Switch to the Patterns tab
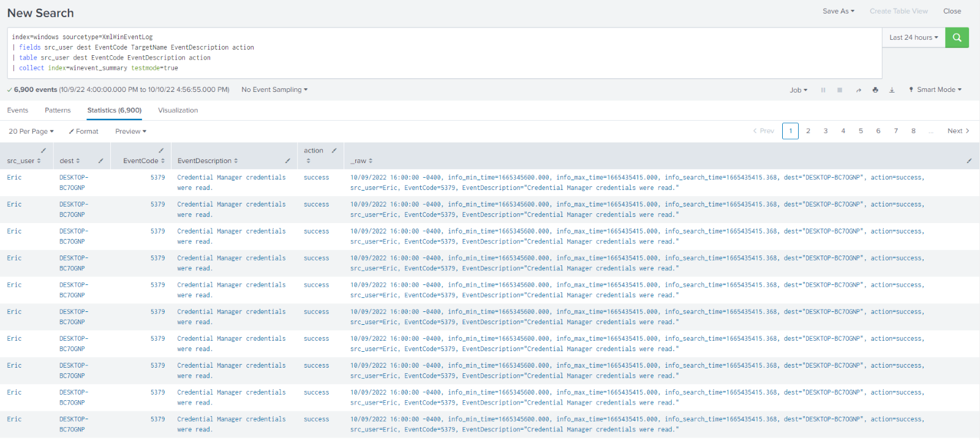Image resolution: width=980 pixels, height=440 pixels. [58, 110]
